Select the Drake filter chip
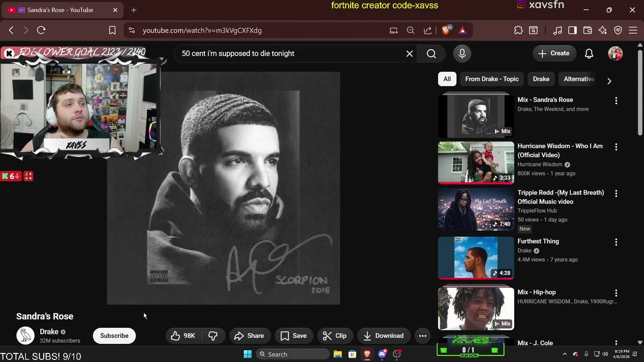Image resolution: width=644 pixels, height=362 pixels. click(x=541, y=79)
